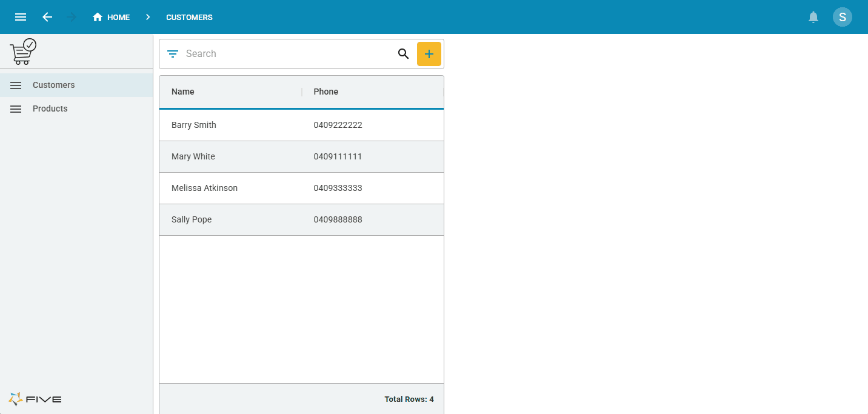Image resolution: width=868 pixels, height=414 pixels.
Task: Click the Five logo at bottom left
Action: tap(35, 399)
